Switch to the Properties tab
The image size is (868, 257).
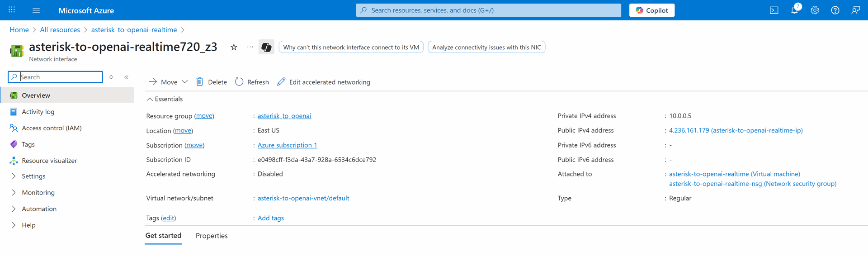(x=212, y=236)
